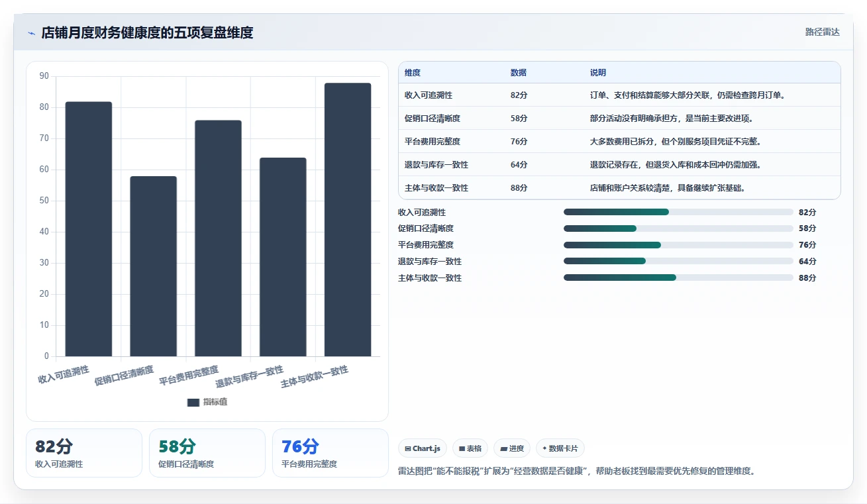Image resolution: width=867 pixels, height=504 pixels.
Task: Open the 82分 收入可追溯性 data card
Action: [84, 453]
